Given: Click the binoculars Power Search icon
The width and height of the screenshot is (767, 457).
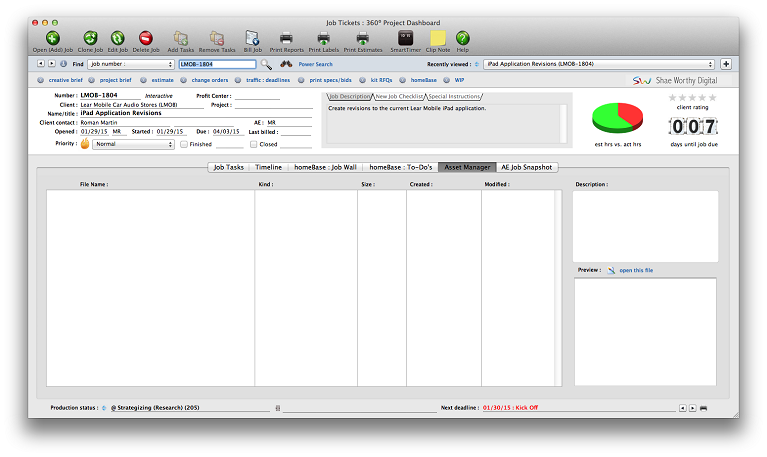Looking at the screenshot, I should [286, 64].
